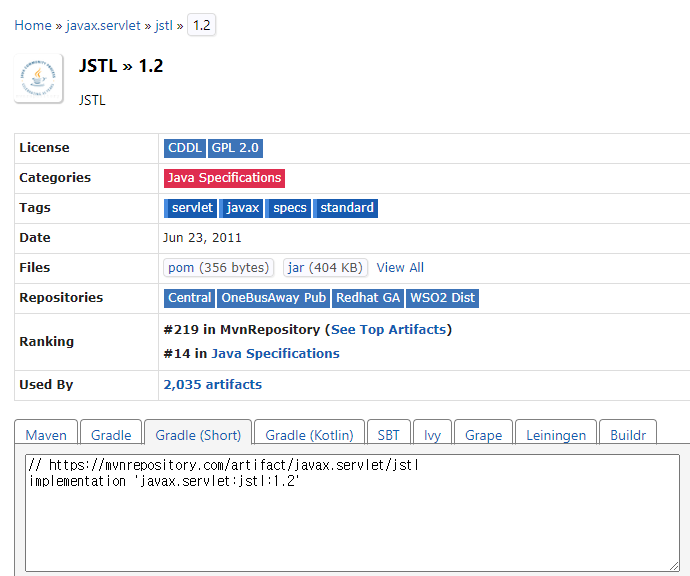Open the Redhat GA repository badge

pos(368,298)
